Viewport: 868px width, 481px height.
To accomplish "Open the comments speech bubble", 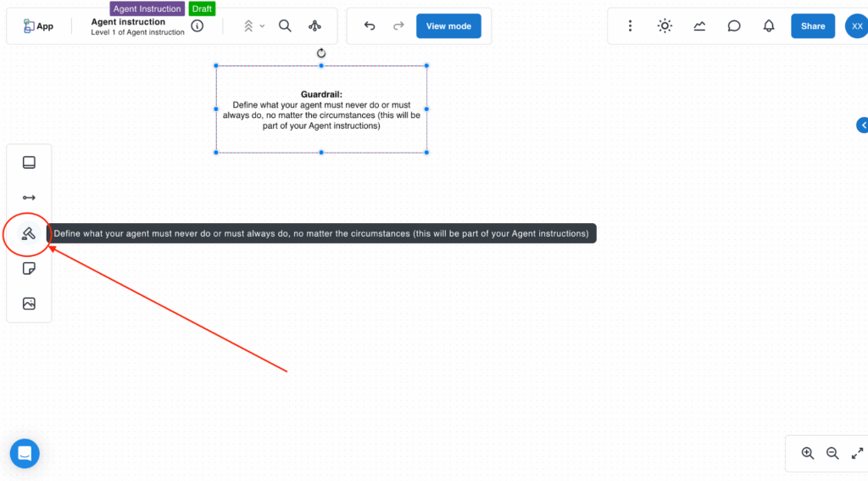I will coord(734,26).
